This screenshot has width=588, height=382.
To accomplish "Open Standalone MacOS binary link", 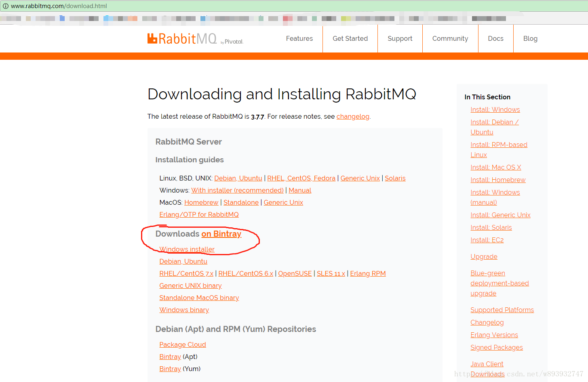I will click(199, 298).
